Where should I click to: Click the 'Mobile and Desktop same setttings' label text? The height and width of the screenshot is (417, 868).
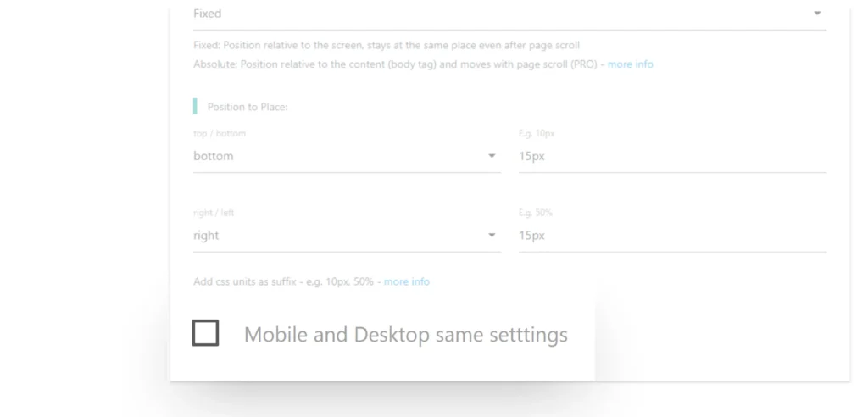[x=405, y=335]
